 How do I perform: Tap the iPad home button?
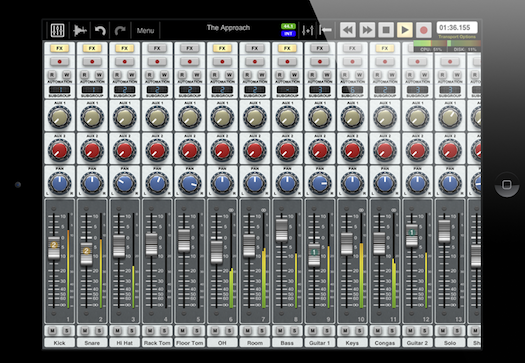coord(507,185)
